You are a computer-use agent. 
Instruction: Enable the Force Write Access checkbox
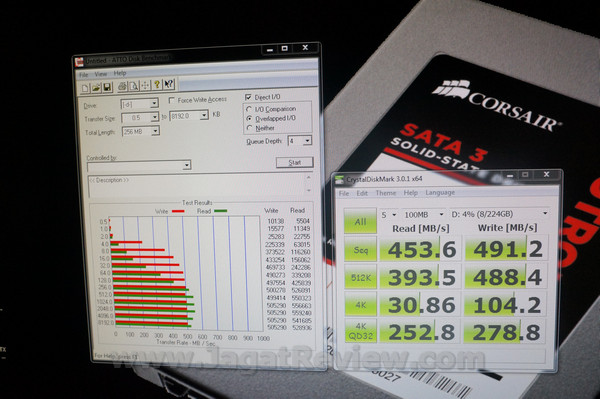(171, 101)
